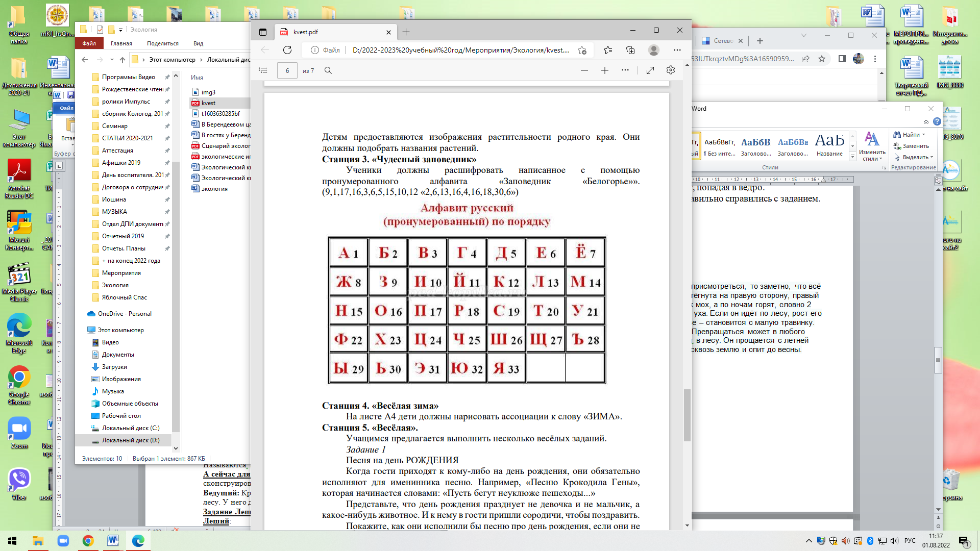The image size is (980, 551).
Task: Zoom out the PDF with minus icon
Action: point(584,70)
